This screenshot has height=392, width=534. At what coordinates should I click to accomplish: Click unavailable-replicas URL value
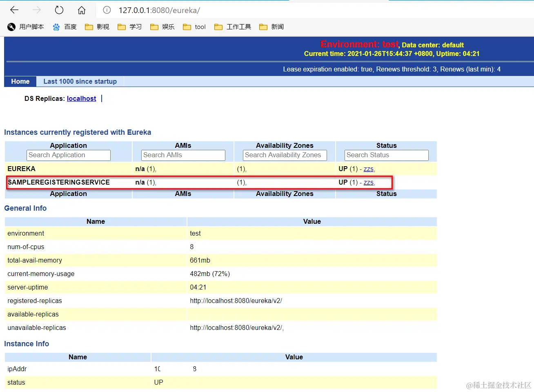click(237, 327)
